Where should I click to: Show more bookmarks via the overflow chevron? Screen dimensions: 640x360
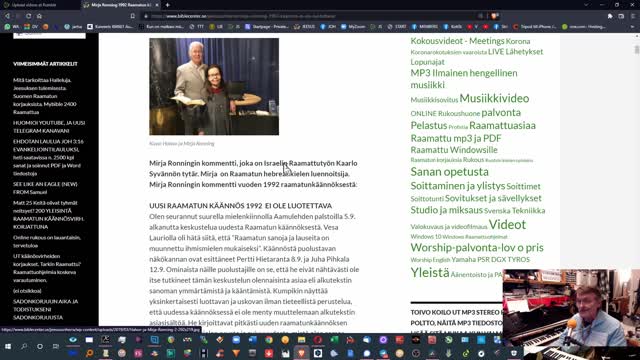(x=632, y=27)
